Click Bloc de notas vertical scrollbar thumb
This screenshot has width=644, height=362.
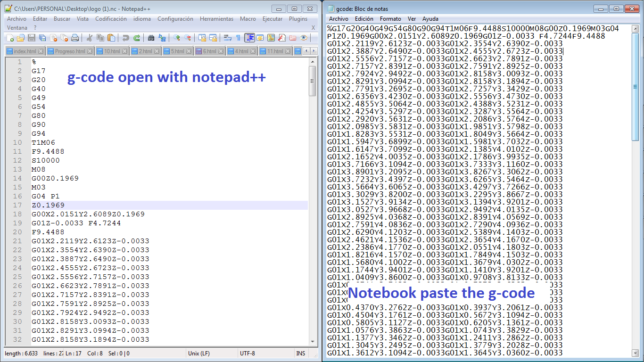coord(636,86)
